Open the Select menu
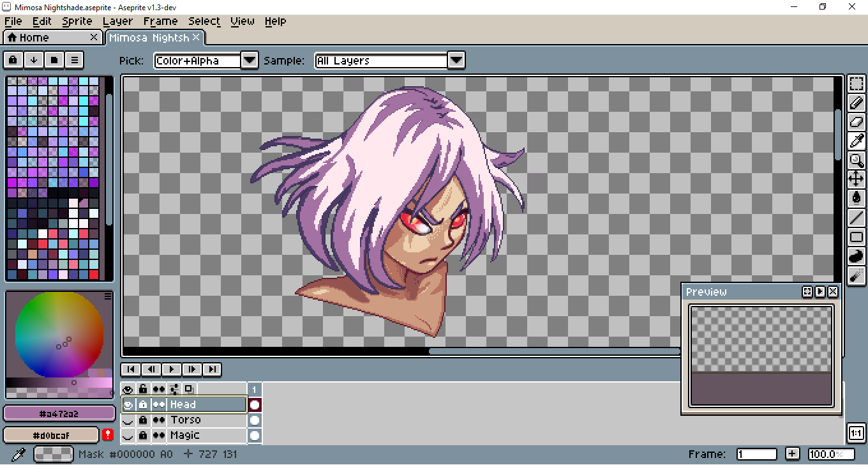 (x=204, y=21)
